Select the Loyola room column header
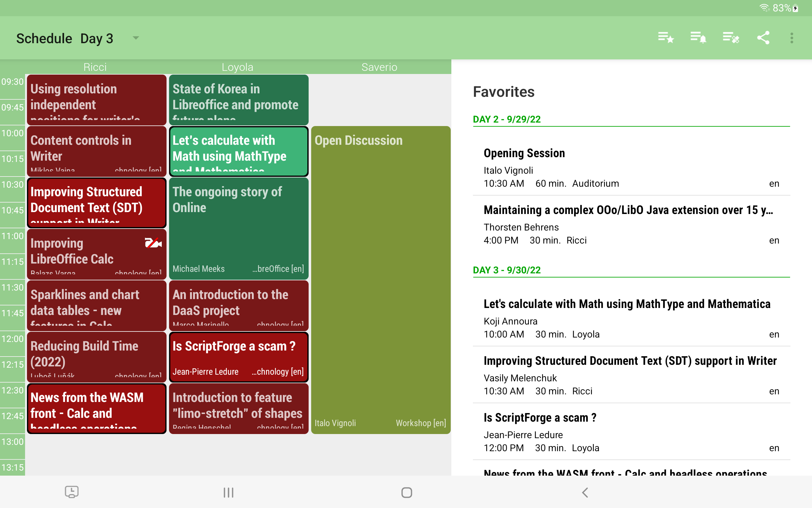 [x=238, y=67]
